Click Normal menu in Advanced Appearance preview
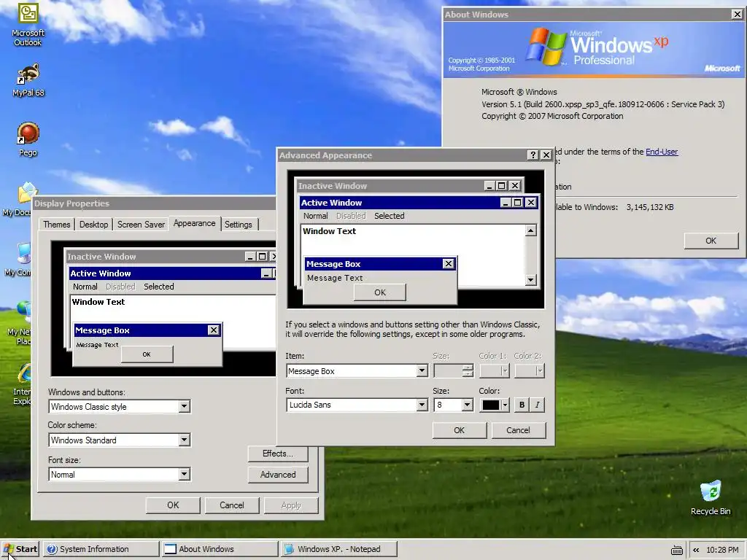Screen dimensions: 747x560 tap(315, 216)
